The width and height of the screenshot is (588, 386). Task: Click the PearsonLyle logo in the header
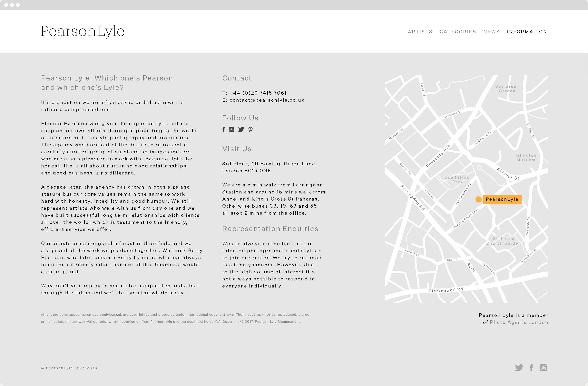pyautogui.click(x=83, y=32)
